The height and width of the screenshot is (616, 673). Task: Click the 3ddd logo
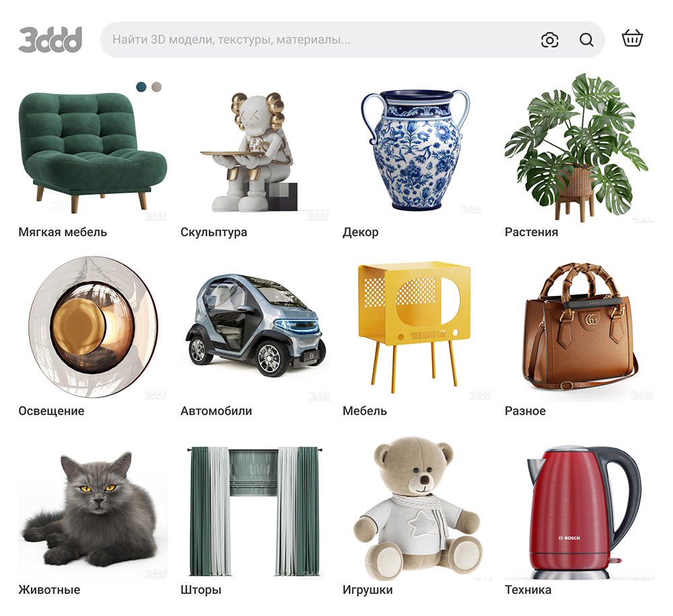coord(50,40)
